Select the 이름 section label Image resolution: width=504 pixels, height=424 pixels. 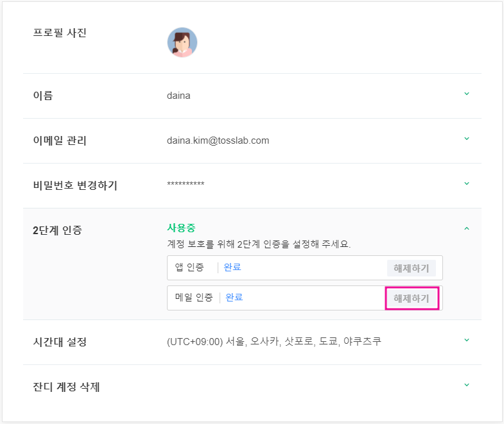click(43, 96)
